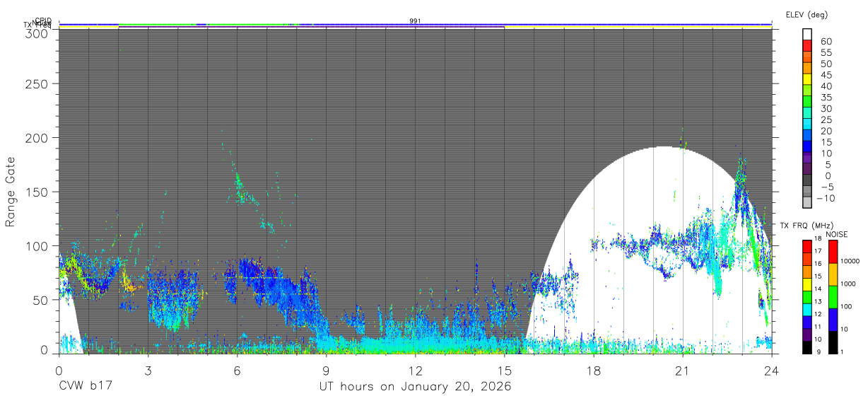Screen dimensions: 868x401
Task: Select the '250' tick on the Range Gate axis
Action: (x=38, y=83)
